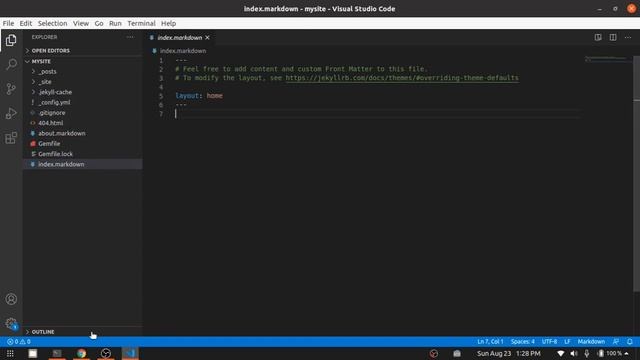Open the Run and Debug view

(x=11, y=113)
